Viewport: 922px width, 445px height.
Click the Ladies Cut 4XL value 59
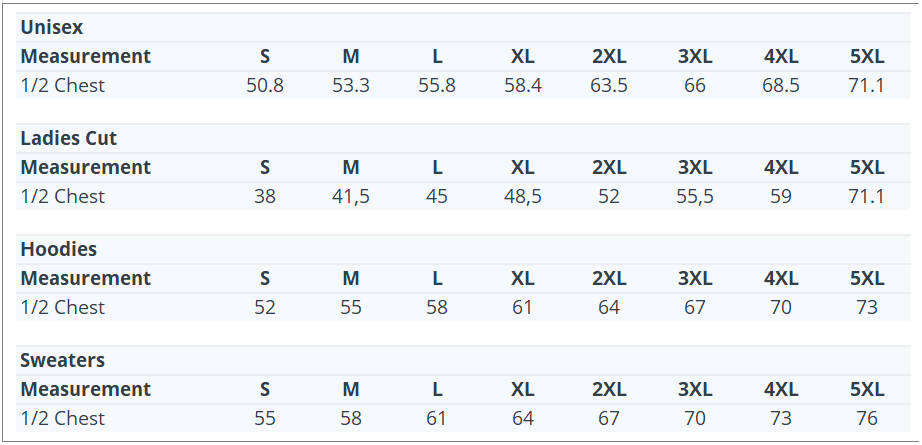coord(781,197)
